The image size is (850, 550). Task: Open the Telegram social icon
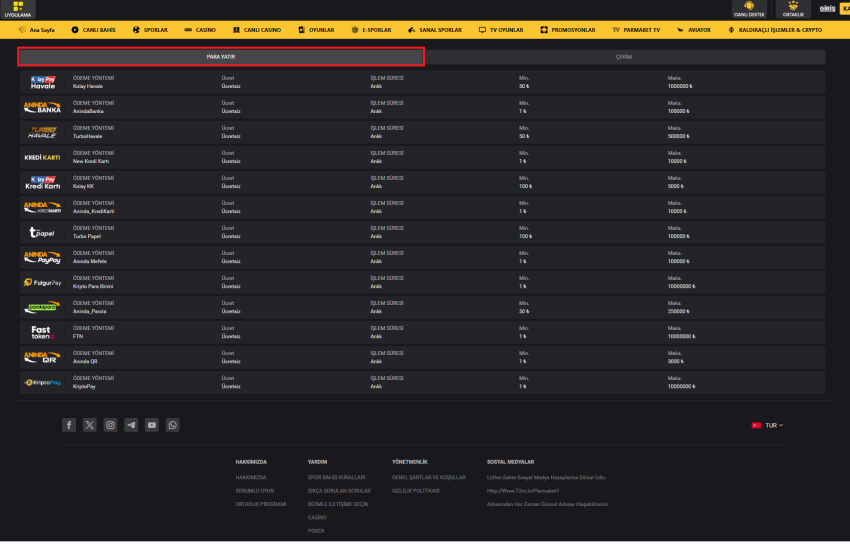pyautogui.click(x=131, y=425)
